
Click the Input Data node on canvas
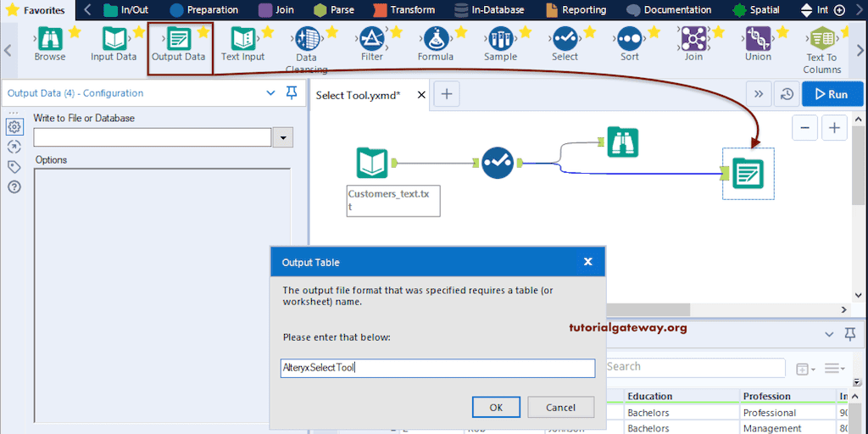tap(372, 163)
